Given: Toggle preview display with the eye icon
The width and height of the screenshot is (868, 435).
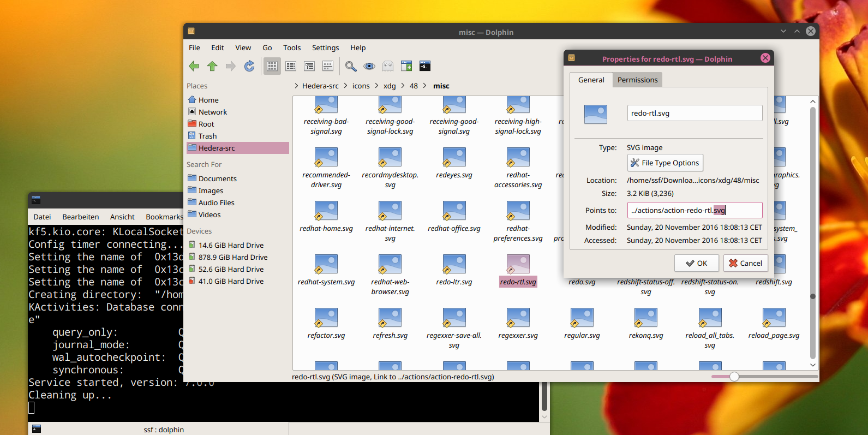Looking at the screenshot, I should (369, 66).
